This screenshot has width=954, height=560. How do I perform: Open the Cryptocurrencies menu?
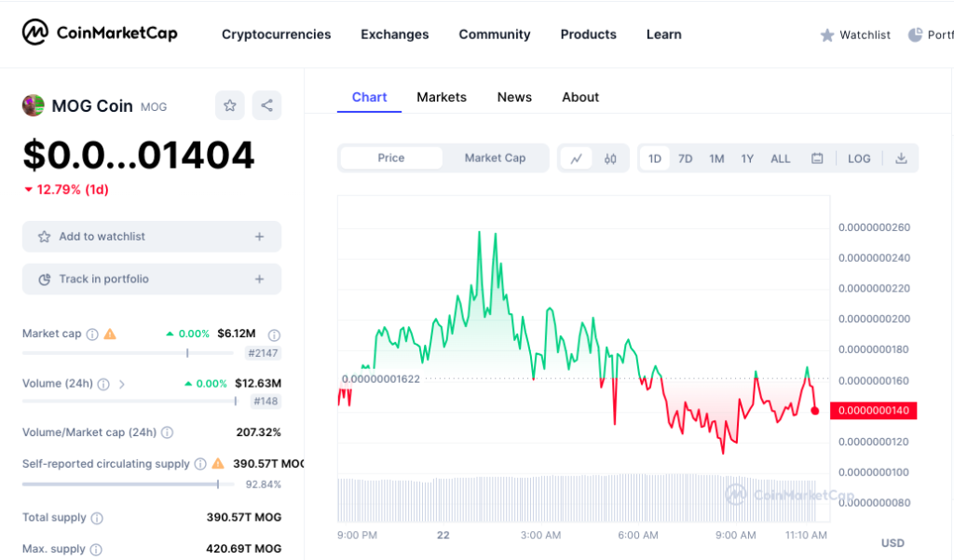click(276, 34)
